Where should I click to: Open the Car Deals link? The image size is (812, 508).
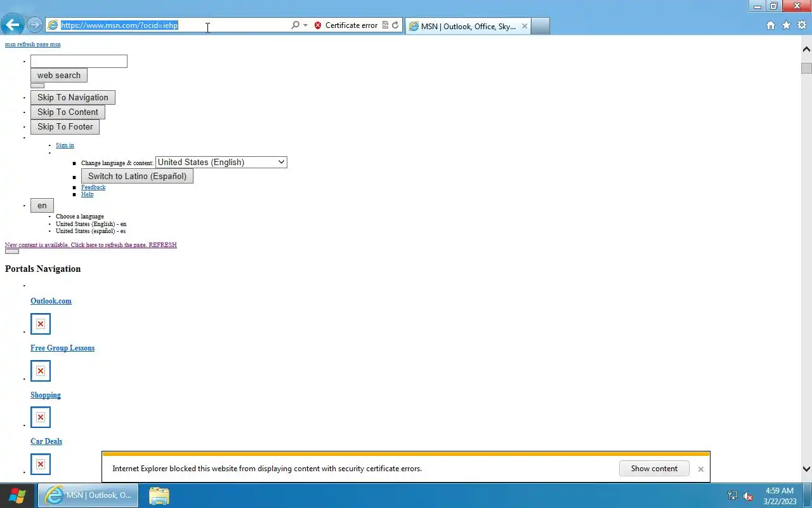tap(46, 441)
